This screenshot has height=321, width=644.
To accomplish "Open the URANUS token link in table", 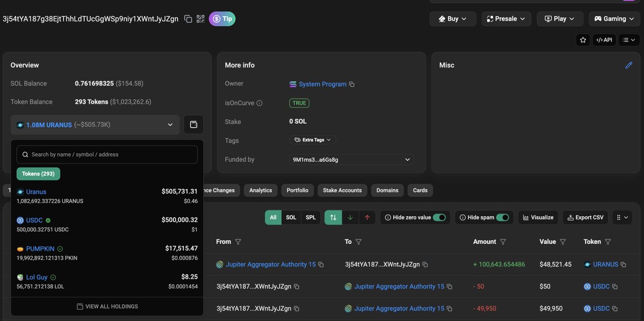I will pyautogui.click(x=605, y=265).
